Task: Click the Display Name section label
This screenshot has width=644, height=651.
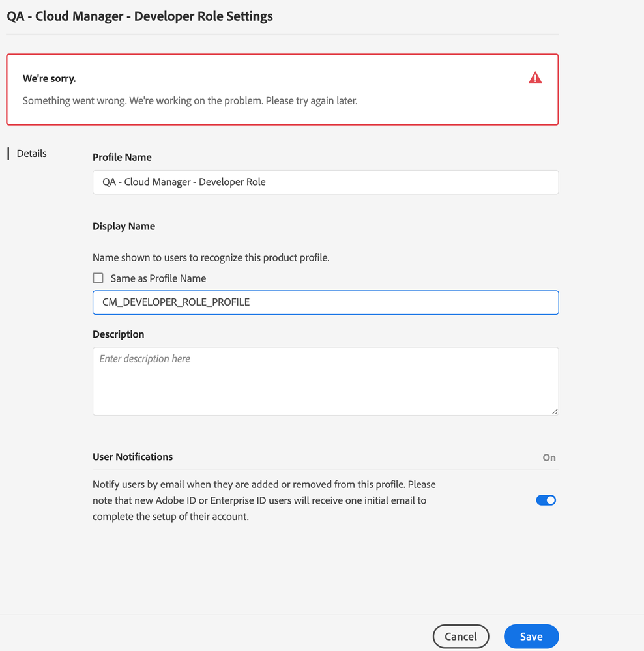Action: [124, 226]
